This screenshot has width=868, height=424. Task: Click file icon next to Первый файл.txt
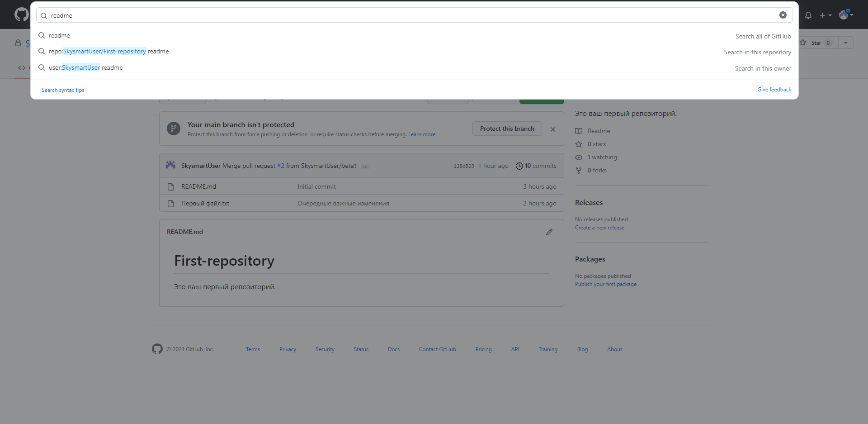[x=170, y=204]
